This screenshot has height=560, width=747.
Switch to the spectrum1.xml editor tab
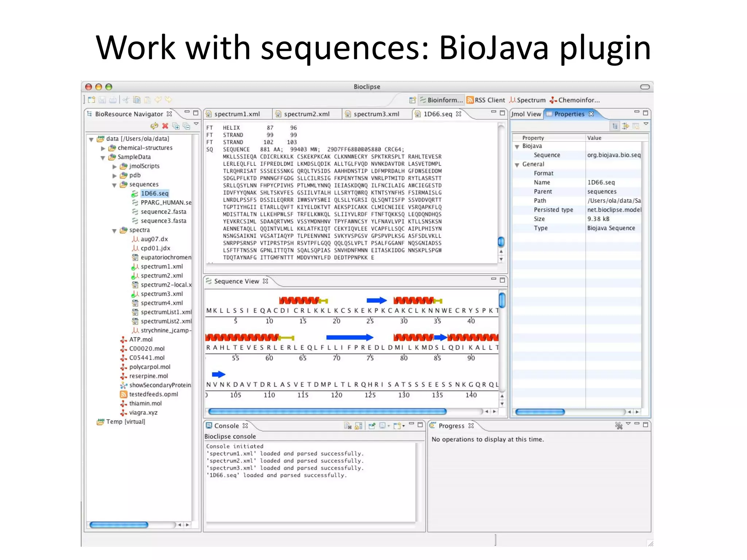click(x=237, y=114)
